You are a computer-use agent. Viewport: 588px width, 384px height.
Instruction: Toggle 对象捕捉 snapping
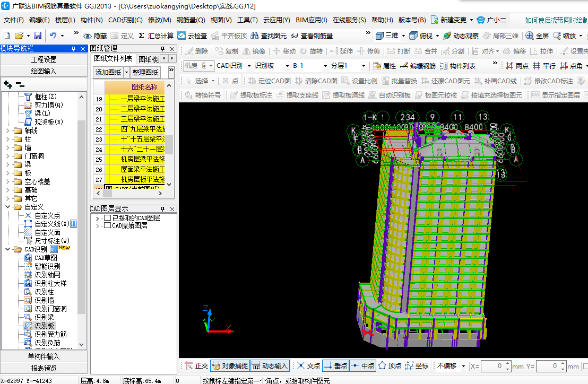230,365
